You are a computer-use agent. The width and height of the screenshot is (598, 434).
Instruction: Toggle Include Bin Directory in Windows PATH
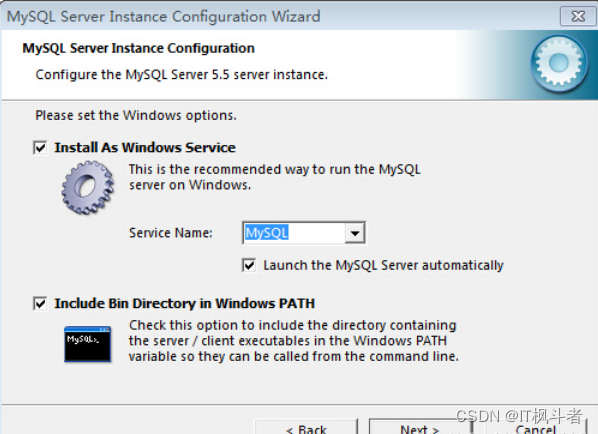pyautogui.click(x=40, y=304)
